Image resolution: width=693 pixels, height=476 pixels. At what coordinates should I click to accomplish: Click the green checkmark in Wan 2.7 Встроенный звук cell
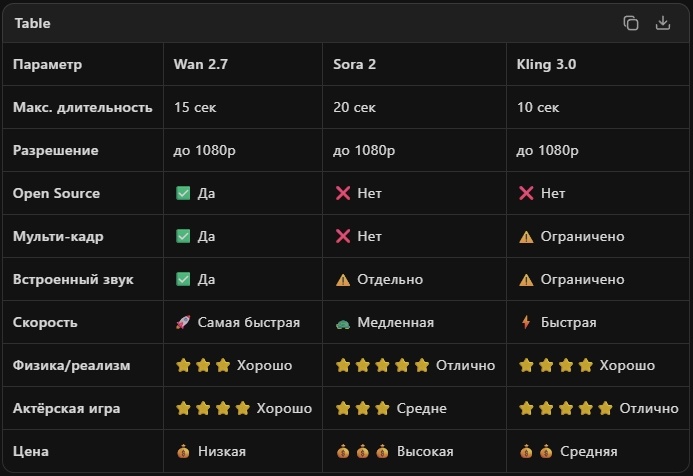(183, 280)
